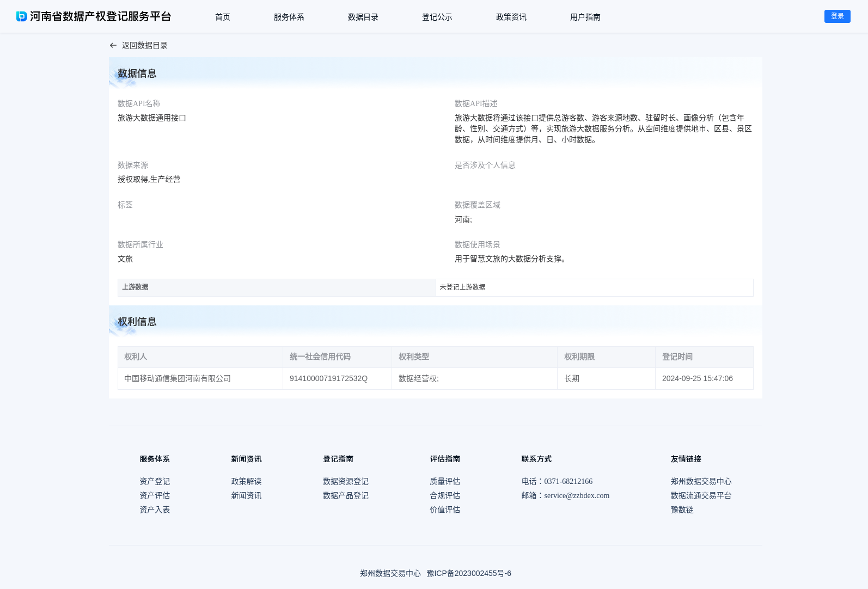This screenshot has width=868, height=589.
Task: Click 上游数据 table header cell
Action: tap(277, 287)
